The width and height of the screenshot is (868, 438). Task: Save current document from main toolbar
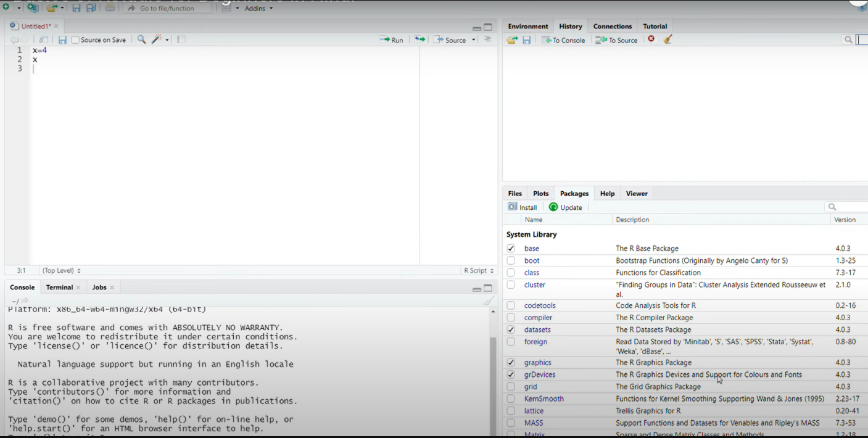coord(76,9)
